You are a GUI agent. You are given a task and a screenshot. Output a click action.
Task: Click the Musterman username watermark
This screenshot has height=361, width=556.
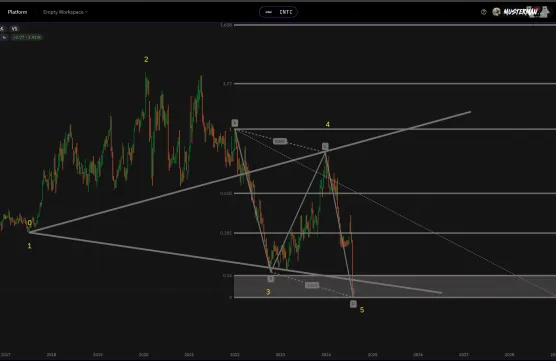click(x=520, y=12)
